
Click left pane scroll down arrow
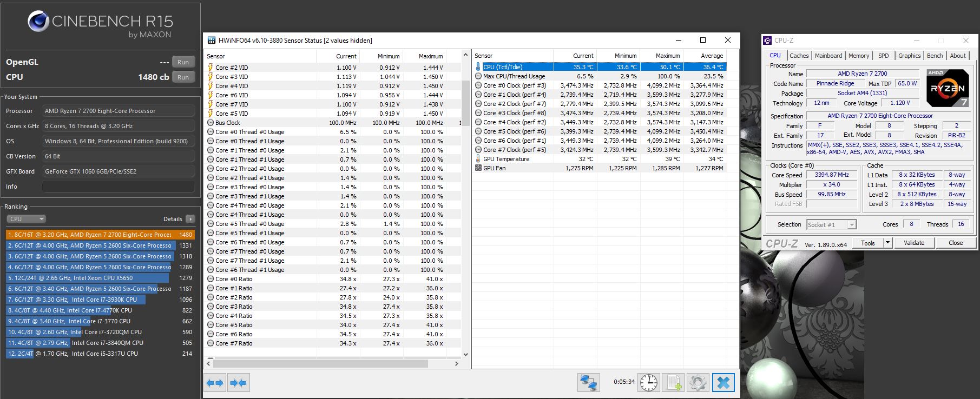click(465, 355)
